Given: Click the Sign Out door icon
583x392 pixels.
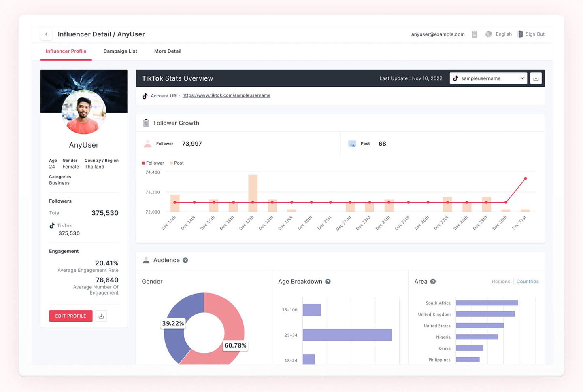Looking at the screenshot, I should pos(520,34).
